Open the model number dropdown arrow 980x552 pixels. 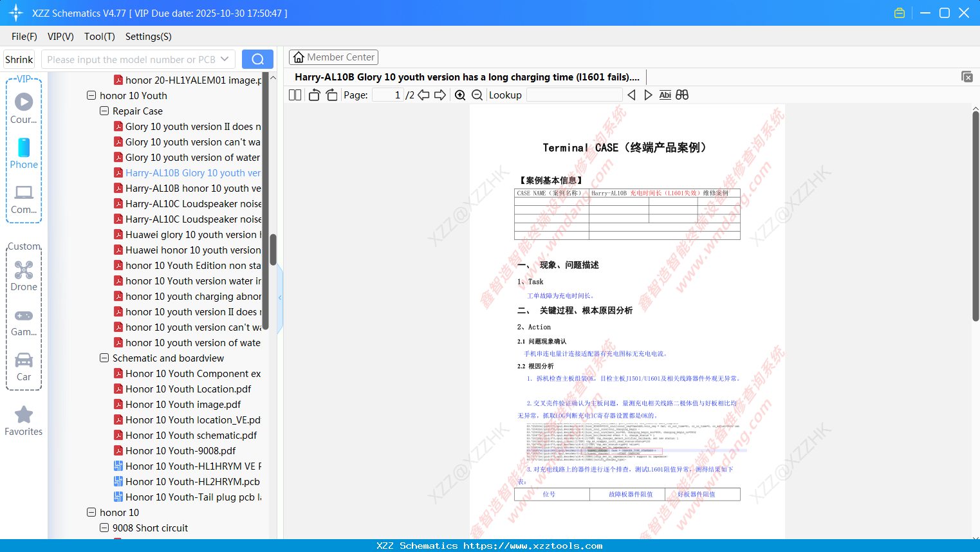coord(225,59)
